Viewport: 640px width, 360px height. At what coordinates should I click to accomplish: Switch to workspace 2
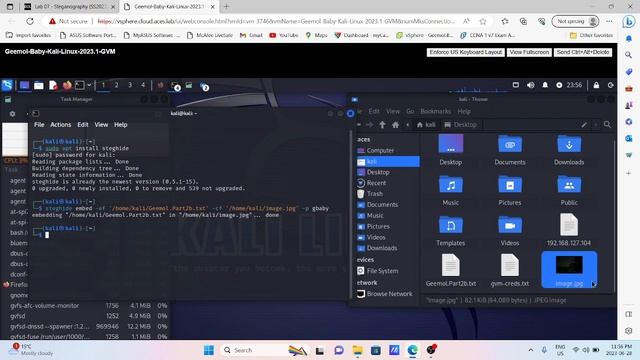tap(116, 85)
